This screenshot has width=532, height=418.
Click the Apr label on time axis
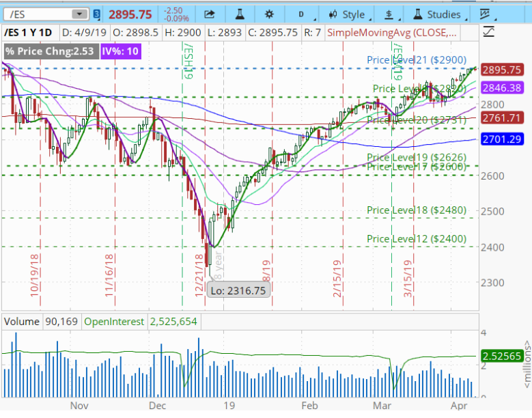tap(459, 406)
